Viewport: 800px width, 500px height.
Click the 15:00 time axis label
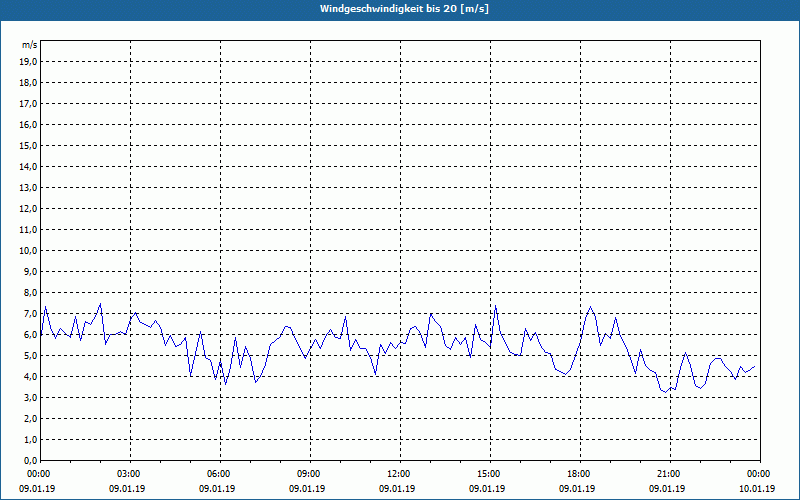pos(490,474)
